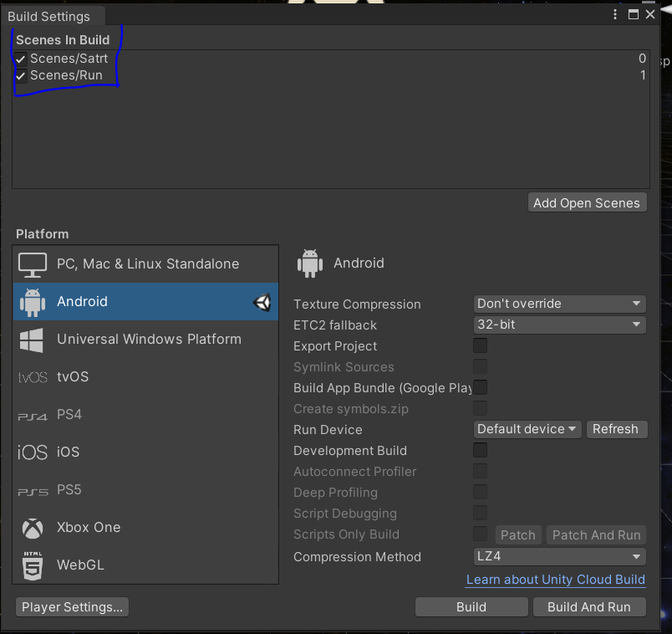Uncheck the Scenes/Run scene checkbox

point(21,76)
